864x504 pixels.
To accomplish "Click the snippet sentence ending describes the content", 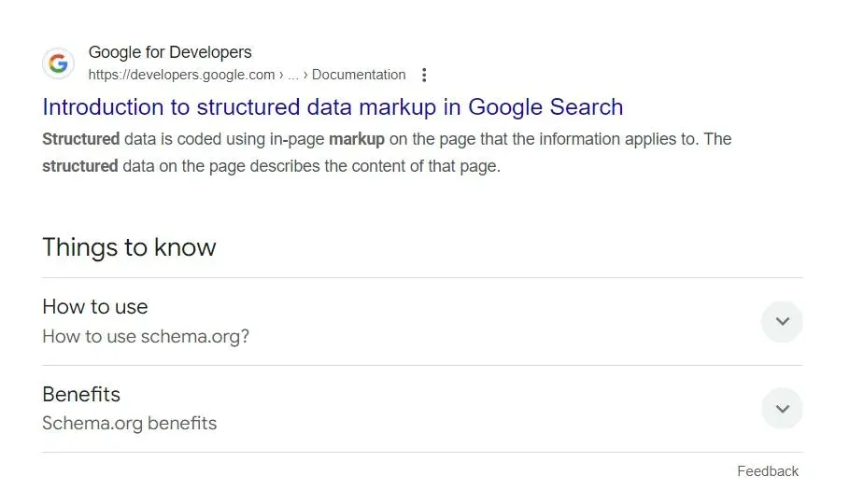I will pos(271,166).
